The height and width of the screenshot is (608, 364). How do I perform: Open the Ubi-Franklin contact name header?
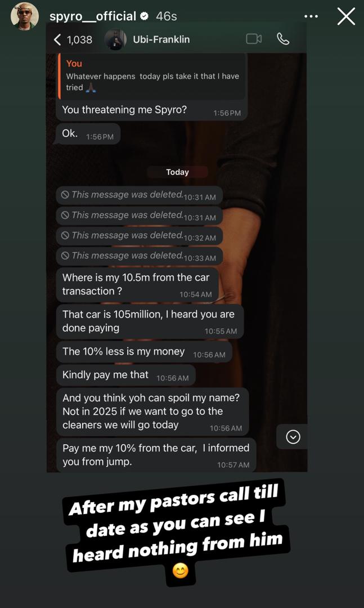[161, 39]
